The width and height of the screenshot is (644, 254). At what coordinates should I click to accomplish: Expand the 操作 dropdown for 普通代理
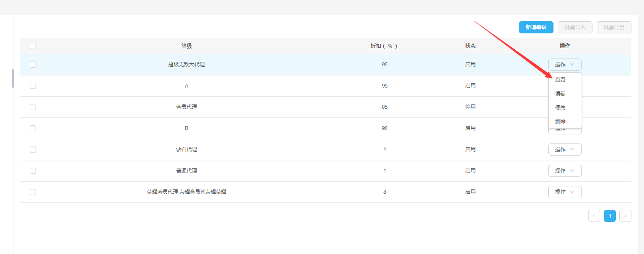coord(564,171)
